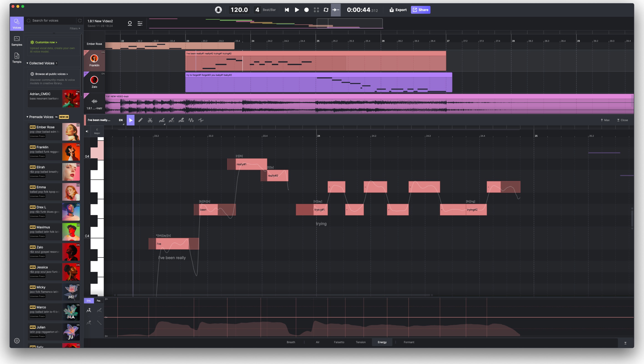Click the Export button

[x=398, y=10]
